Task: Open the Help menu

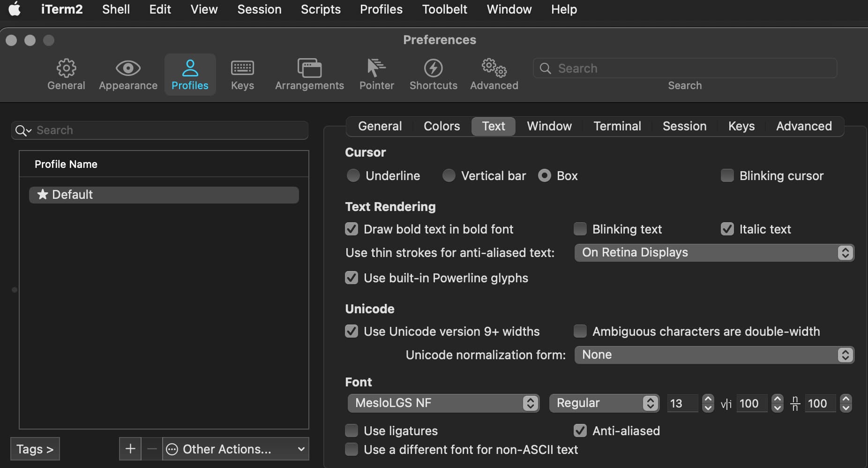Action: click(564, 9)
